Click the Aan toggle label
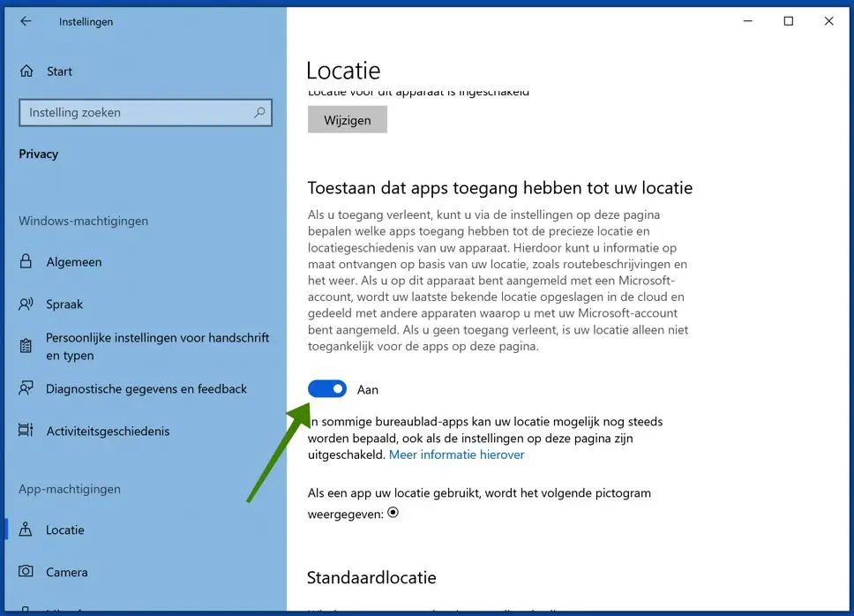The height and width of the screenshot is (616, 854). [368, 389]
